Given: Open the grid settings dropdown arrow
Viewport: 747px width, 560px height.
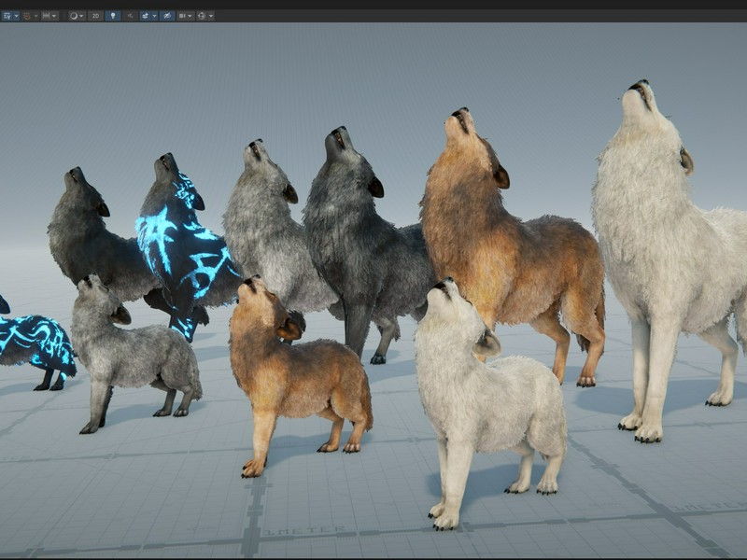Looking at the screenshot, I should tap(17, 16).
